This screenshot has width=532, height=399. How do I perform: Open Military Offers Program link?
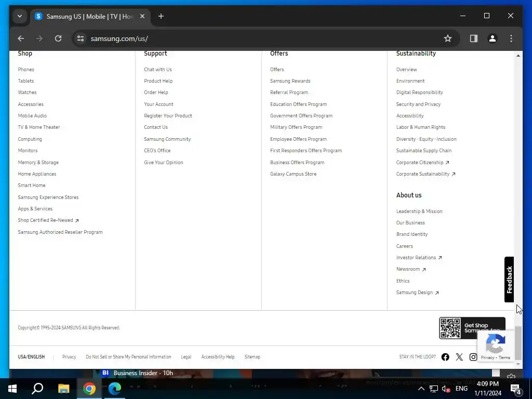(296, 127)
